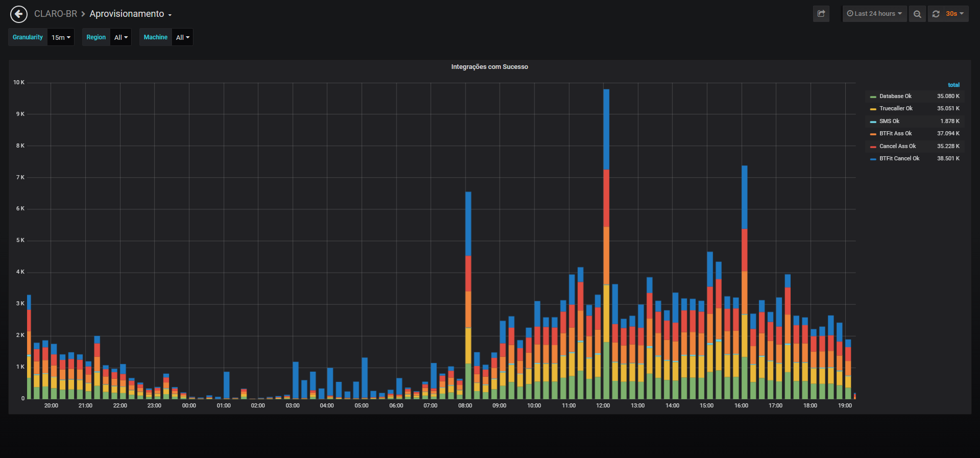Click the CLARO-BR folder breadcrumb
This screenshot has width=980, height=458.
pyautogui.click(x=56, y=14)
